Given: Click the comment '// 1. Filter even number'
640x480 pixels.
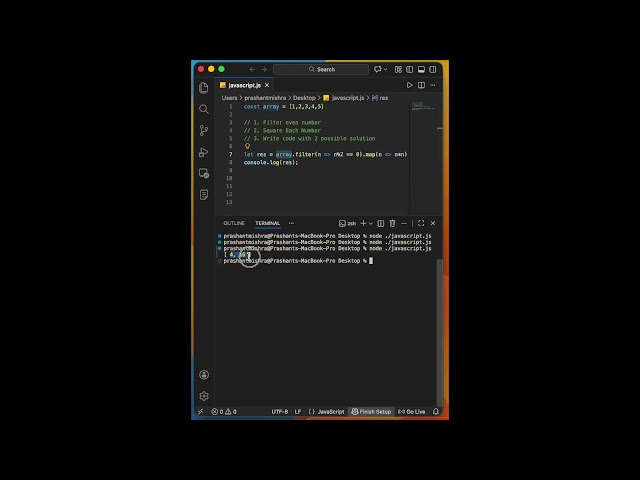Looking at the screenshot, I should click(282, 122).
